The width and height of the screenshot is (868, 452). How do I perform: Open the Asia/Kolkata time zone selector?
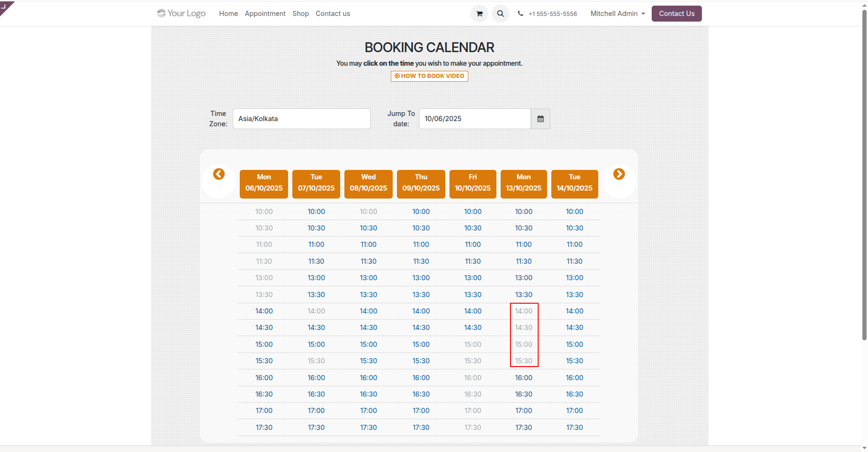click(x=302, y=119)
